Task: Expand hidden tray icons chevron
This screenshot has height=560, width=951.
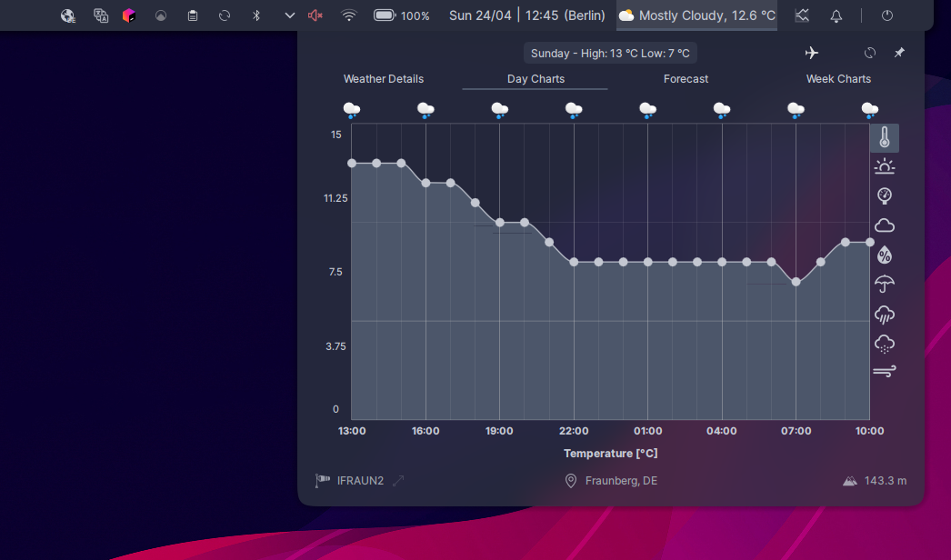Action: tap(289, 15)
